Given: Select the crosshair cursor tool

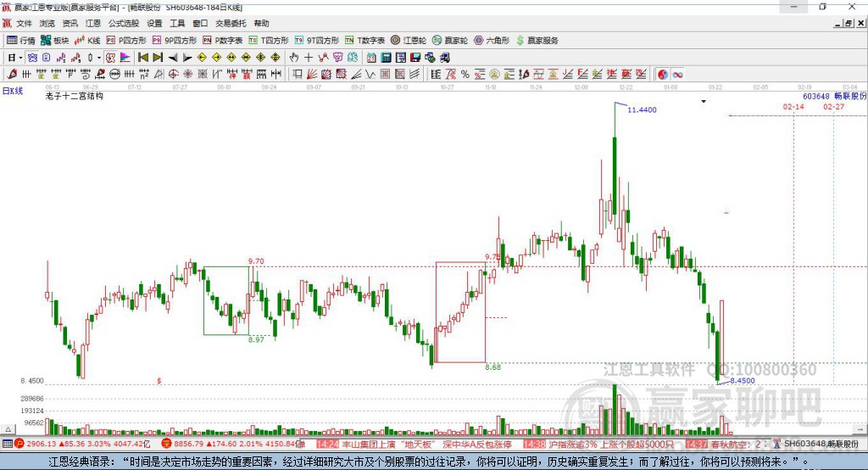Looking at the screenshot, I should point(309,58).
